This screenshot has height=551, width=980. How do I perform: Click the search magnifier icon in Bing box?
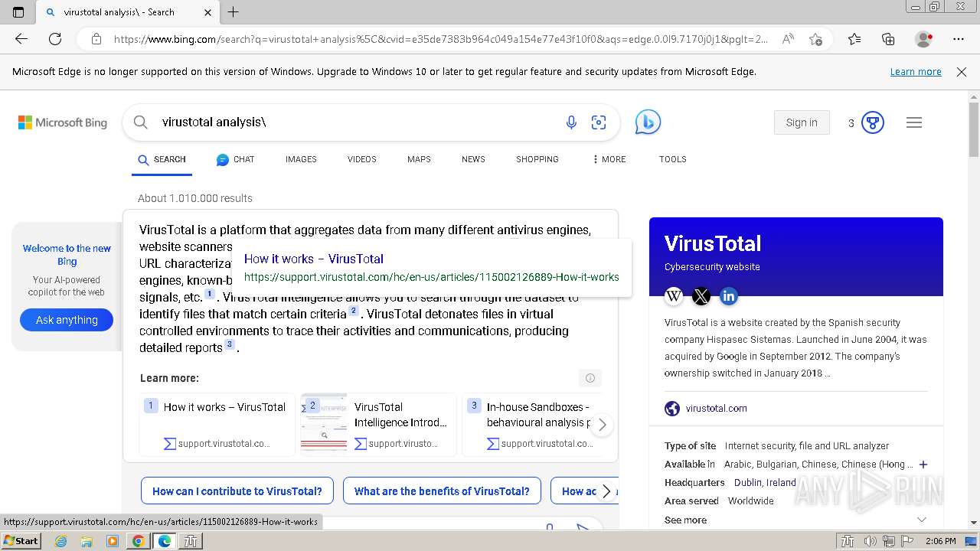pos(140,122)
